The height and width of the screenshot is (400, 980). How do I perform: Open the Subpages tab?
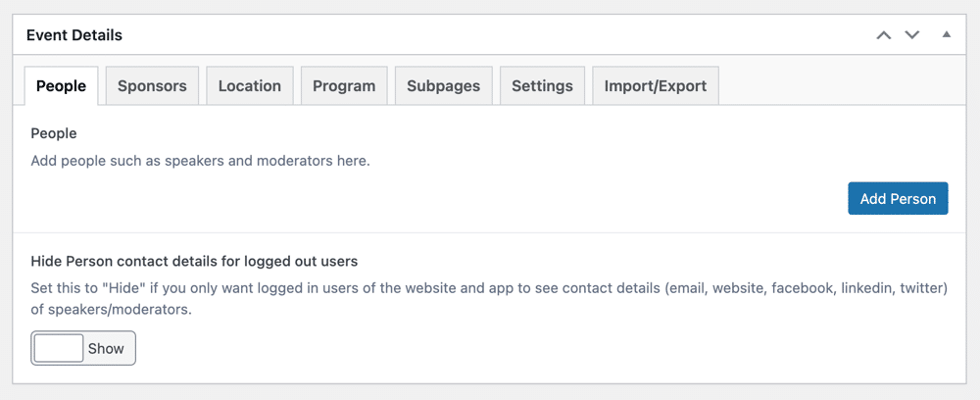coord(444,85)
